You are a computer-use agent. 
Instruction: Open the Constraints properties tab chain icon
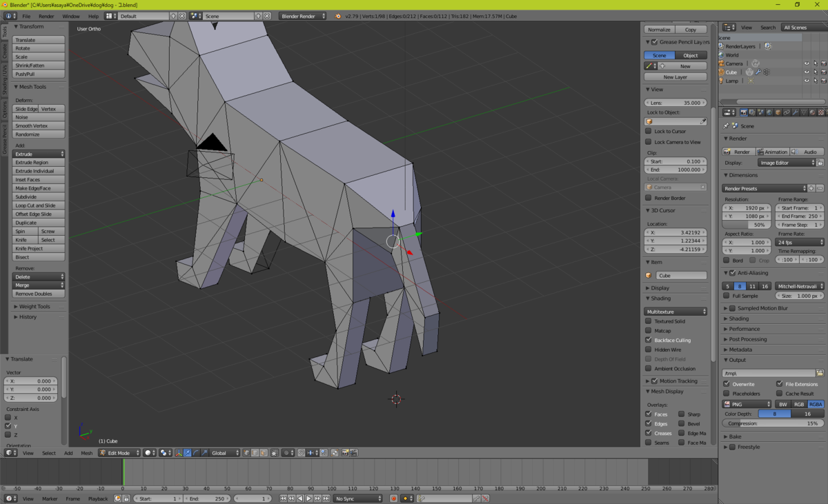786,112
